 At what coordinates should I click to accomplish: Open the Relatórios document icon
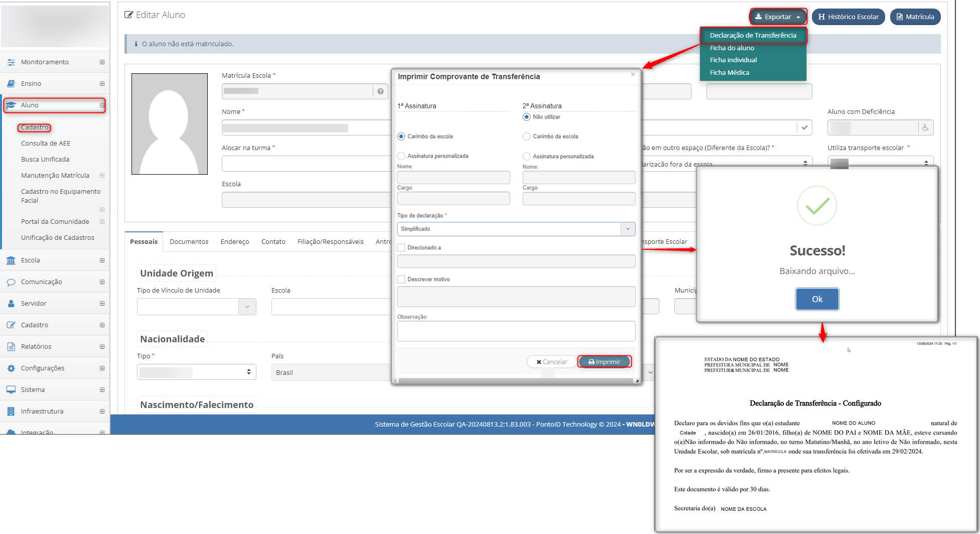click(x=11, y=347)
